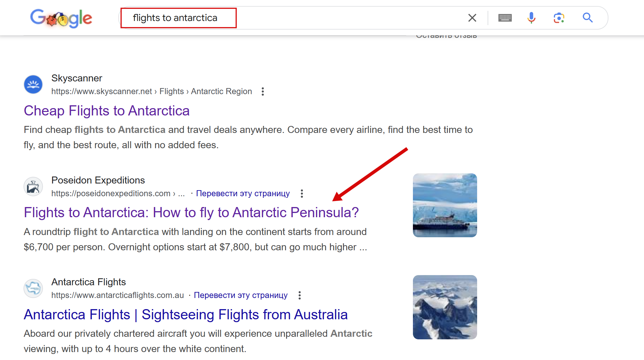644x360 pixels.
Task: Open more options for Skyscanner result
Action: pos(263,92)
